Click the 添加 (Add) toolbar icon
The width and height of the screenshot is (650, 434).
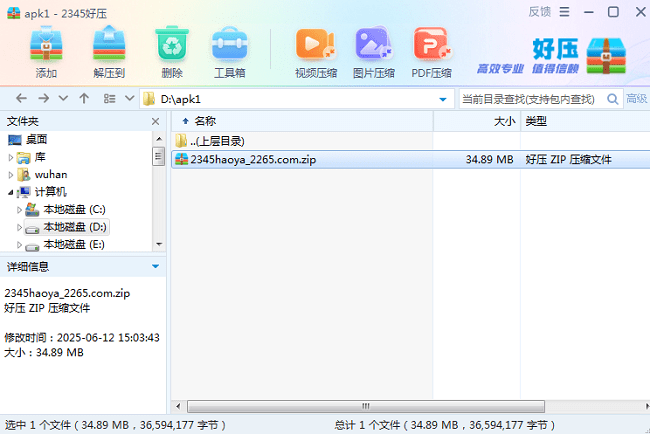46,53
